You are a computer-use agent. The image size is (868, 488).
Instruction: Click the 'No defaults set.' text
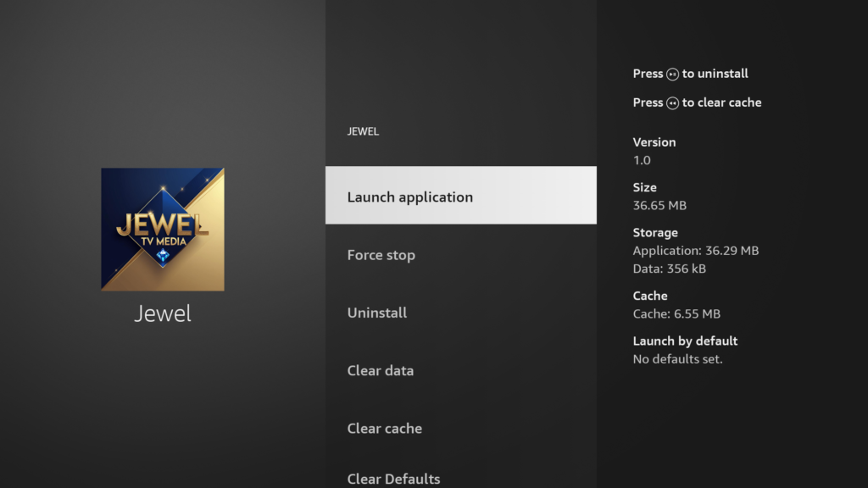click(x=677, y=359)
